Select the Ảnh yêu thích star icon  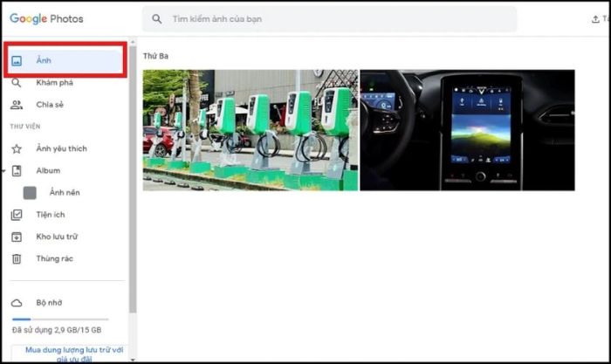tap(17, 148)
